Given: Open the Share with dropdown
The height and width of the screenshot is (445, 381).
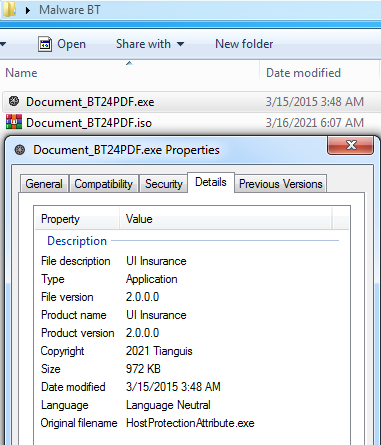Looking at the screenshot, I should tap(150, 44).
